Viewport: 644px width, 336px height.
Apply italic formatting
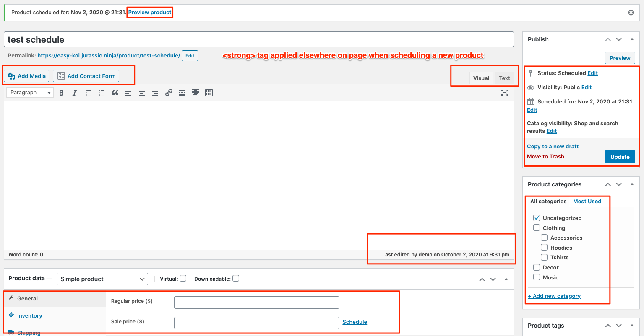[75, 93]
